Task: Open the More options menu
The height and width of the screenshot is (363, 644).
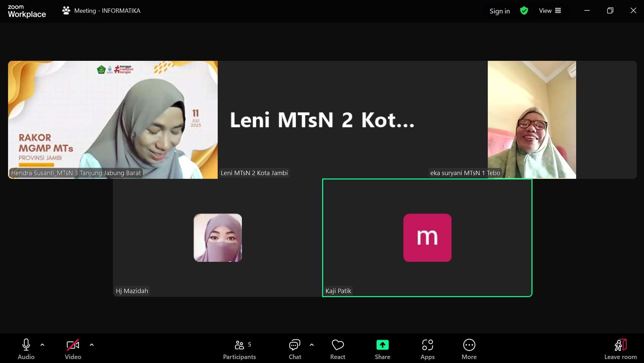Action: [469, 349]
